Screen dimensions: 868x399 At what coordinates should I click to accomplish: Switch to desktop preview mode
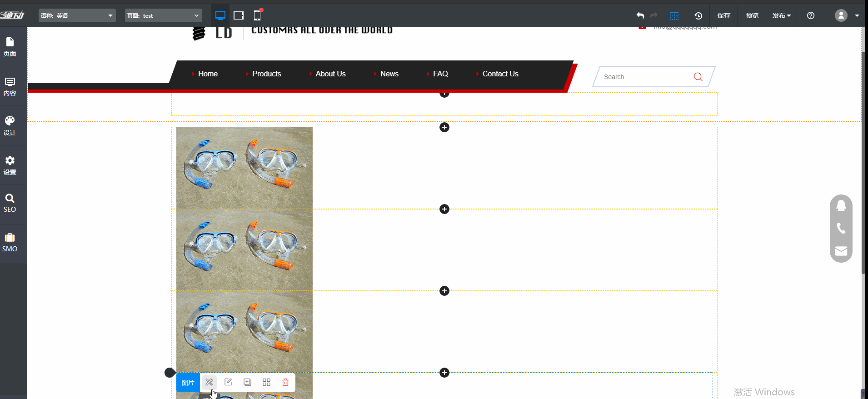(x=220, y=15)
